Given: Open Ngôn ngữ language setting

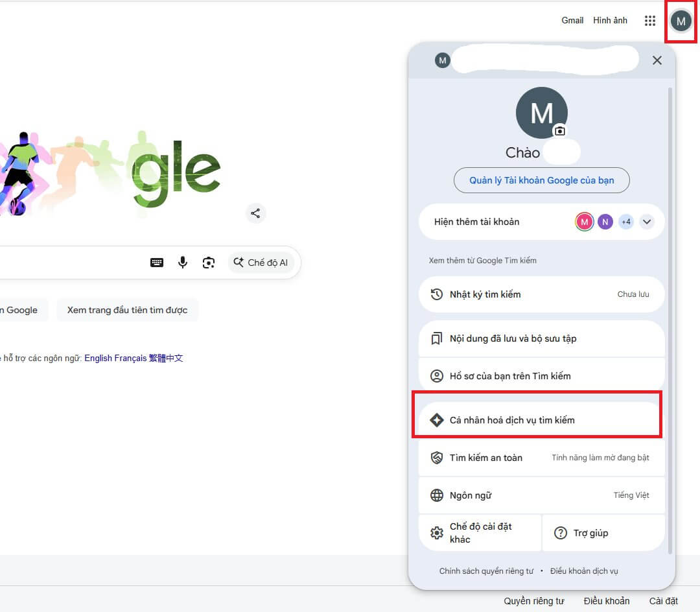Looking at the screenshot, I should click(x=541, y=495).
